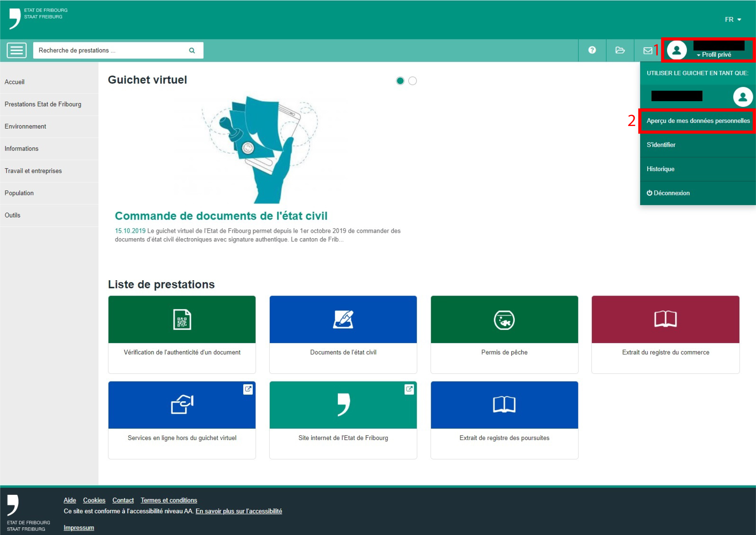Click the Permis de pêche fish icon
Screen dimensions: 756x535
504,320
